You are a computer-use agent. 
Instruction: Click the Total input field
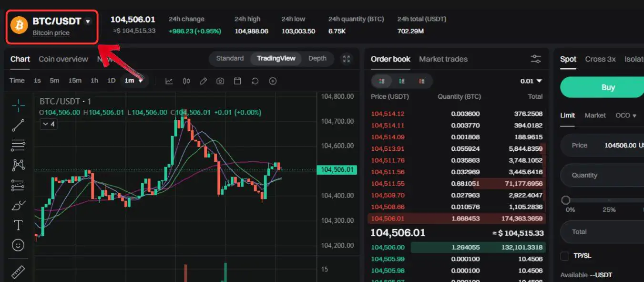(602, 232)
